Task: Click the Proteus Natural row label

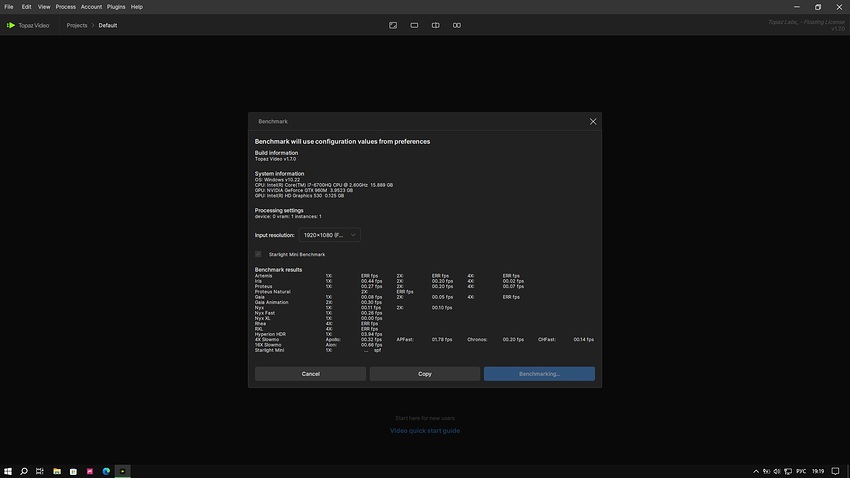Action: point(273,292)
